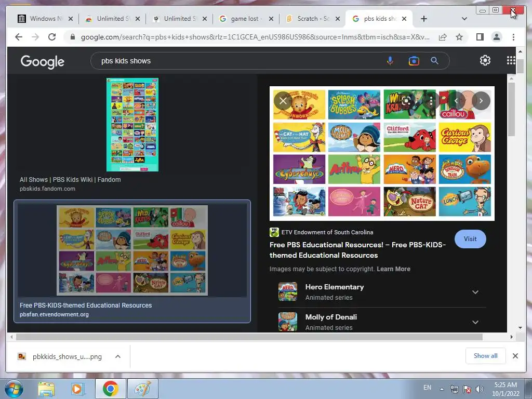Select the pbskids.fandom.com image thumbnail
Screen dimensions: 532x399
point(132,125)
